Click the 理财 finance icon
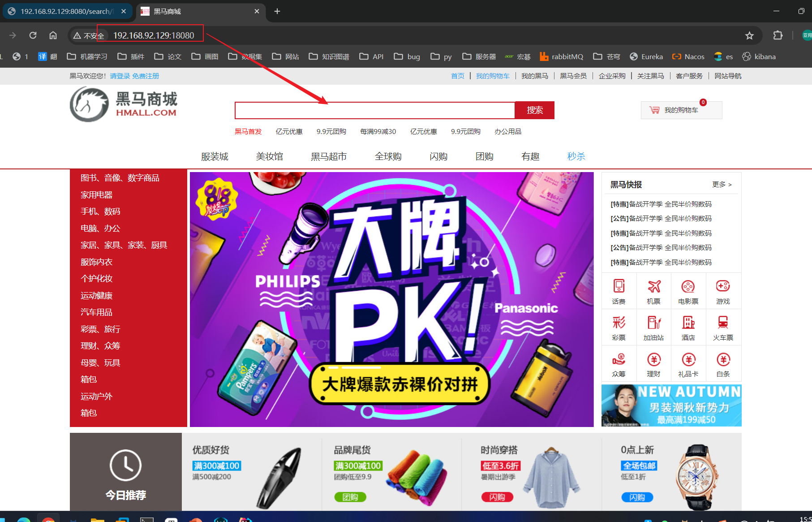 654,359
